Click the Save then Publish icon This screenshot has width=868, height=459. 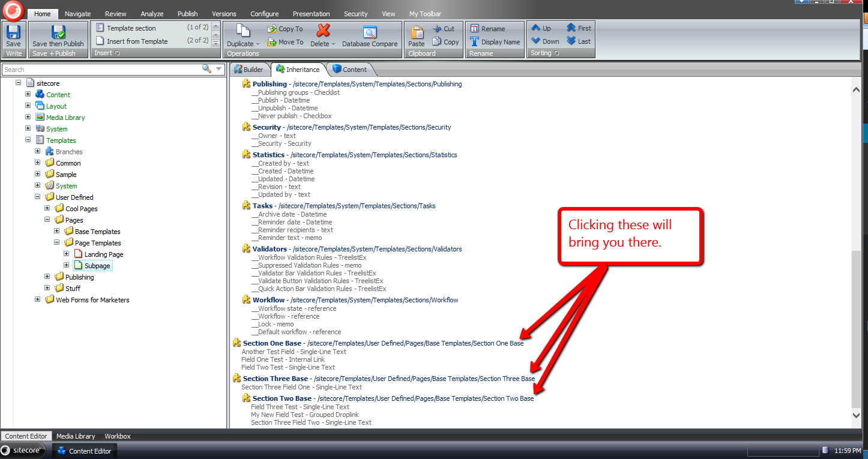[x=58, y=32]
